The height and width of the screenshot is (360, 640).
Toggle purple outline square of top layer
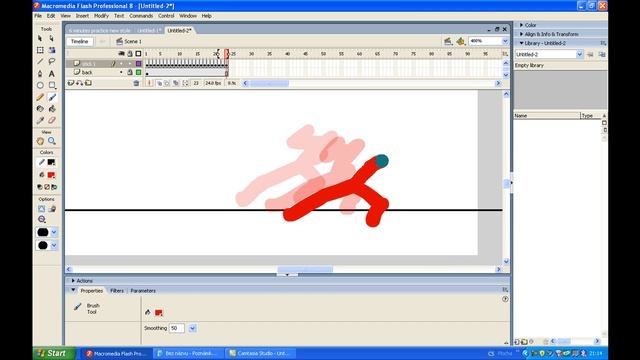pos(138,64)
